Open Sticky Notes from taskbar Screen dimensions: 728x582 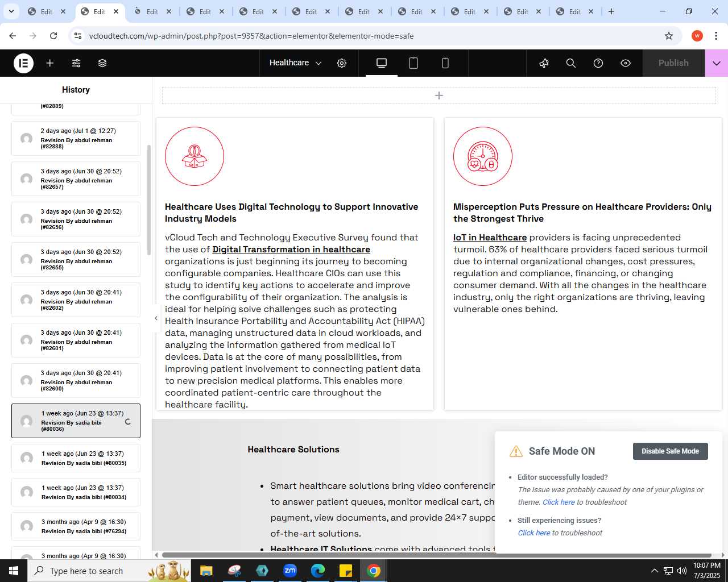coord(346,571)
